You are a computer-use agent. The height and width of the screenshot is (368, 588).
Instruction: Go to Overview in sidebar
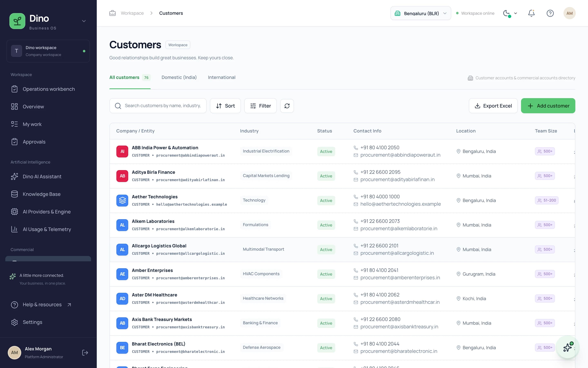(x=48, y=107)
